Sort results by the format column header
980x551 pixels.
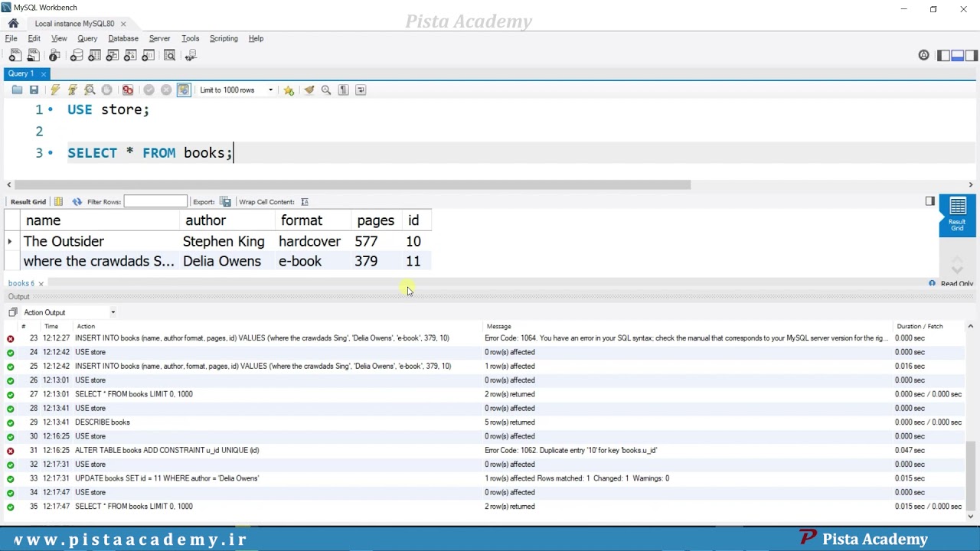coord(313,220)
